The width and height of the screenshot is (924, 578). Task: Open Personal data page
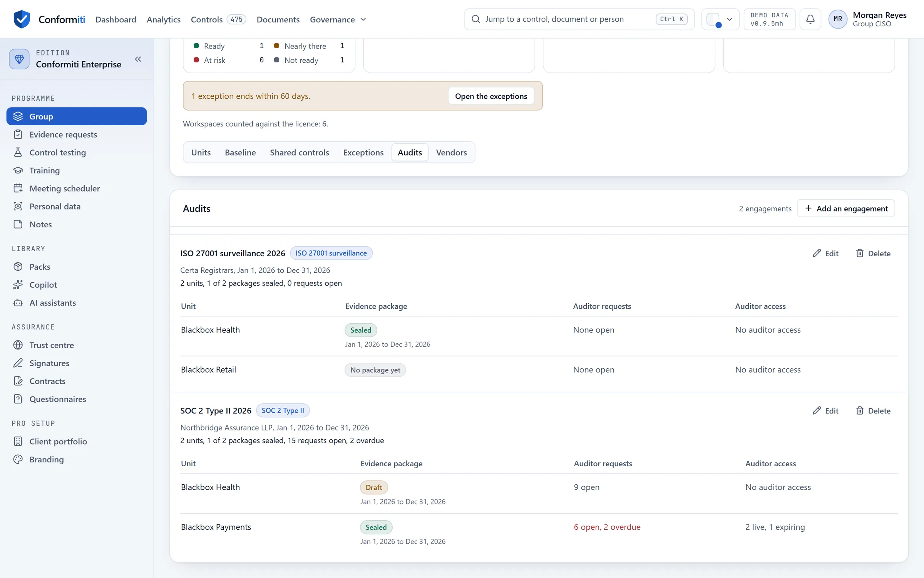(x=77, y=206)
